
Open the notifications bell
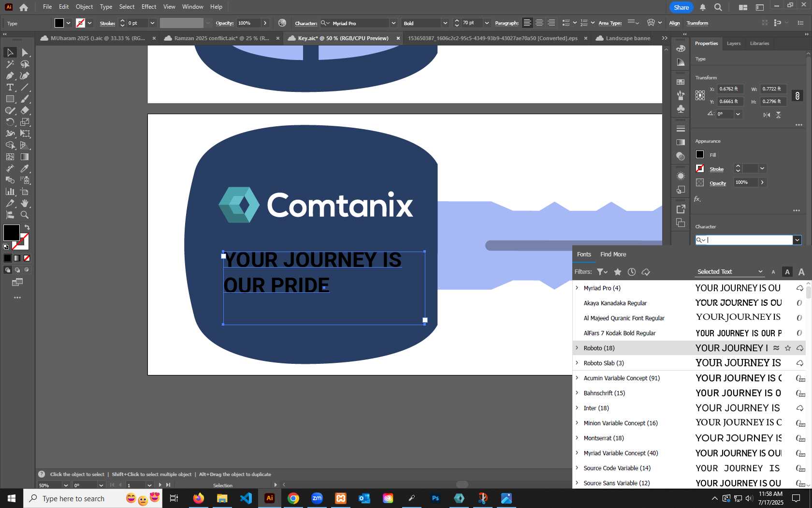point(703,7)
